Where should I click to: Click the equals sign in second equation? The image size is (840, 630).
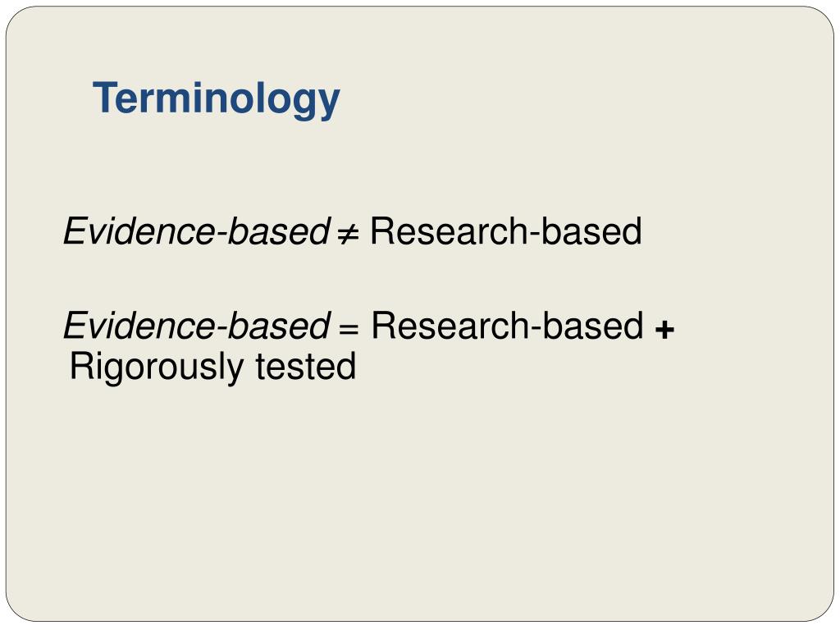coord(348,328)
